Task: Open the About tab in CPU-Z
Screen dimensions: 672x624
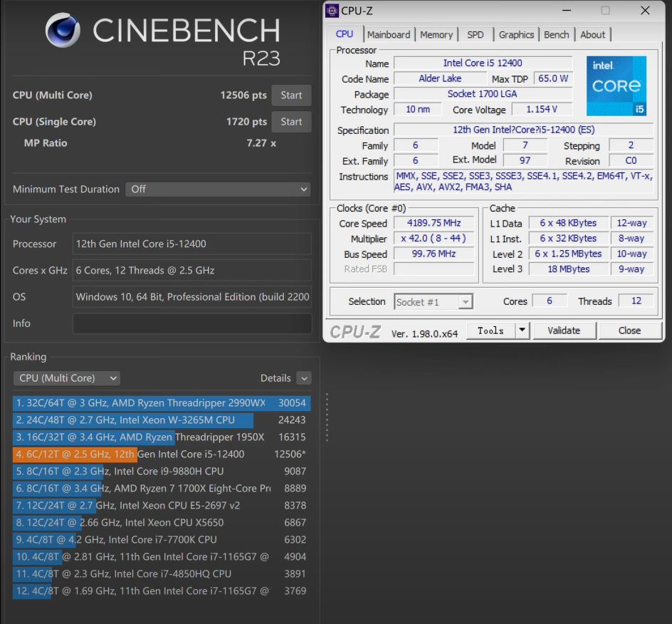Action: (593, 34)
